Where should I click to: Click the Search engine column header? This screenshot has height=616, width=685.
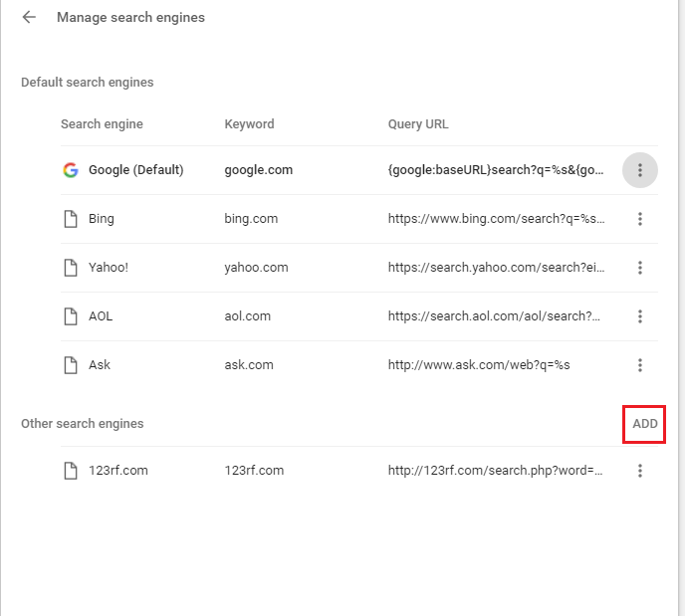pyautogui.click(x=102, y=124)
